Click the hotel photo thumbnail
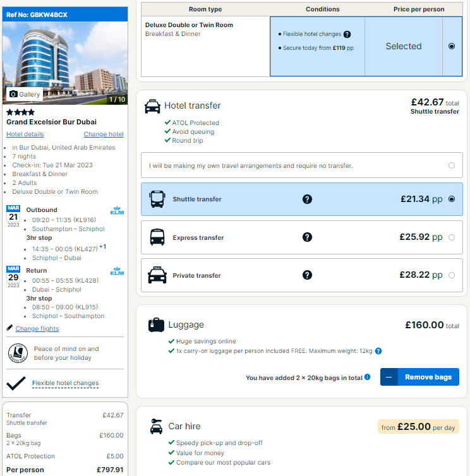The width and height of the screenshot is (470, 476). tap(65, 63)
